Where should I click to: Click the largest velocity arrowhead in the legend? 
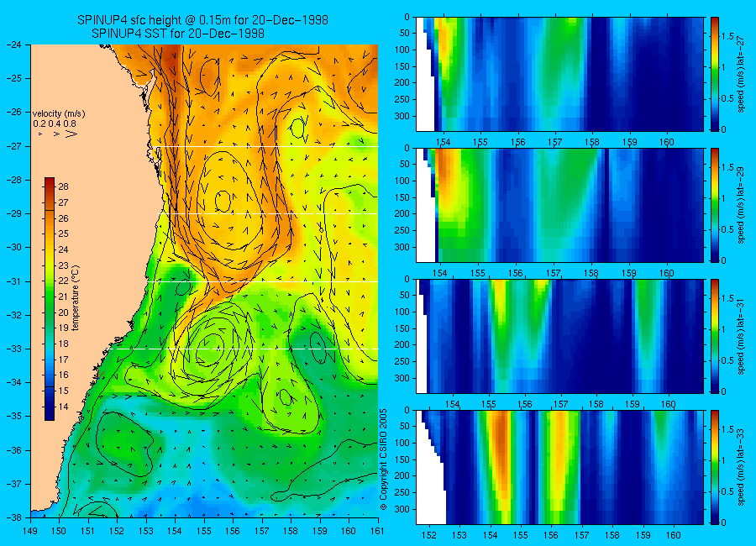pyautogui.click(x=71, y=134)
